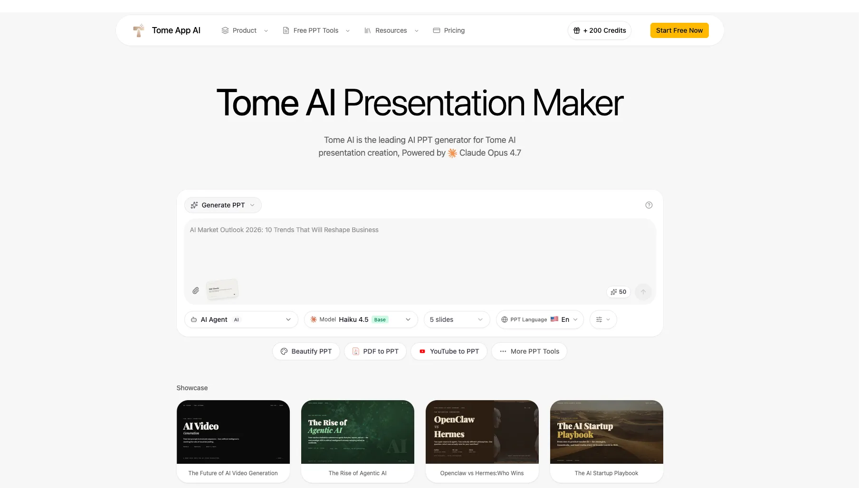Screen dimensions: 868x488
Task: Open The Rise of Agentic AI thumbnail
Action: point(358,432)
